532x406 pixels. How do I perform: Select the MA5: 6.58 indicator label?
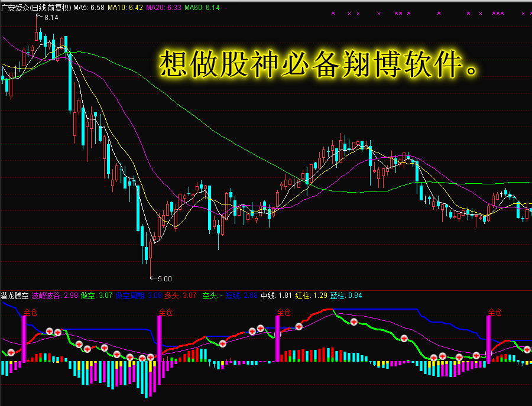(89, 8)
